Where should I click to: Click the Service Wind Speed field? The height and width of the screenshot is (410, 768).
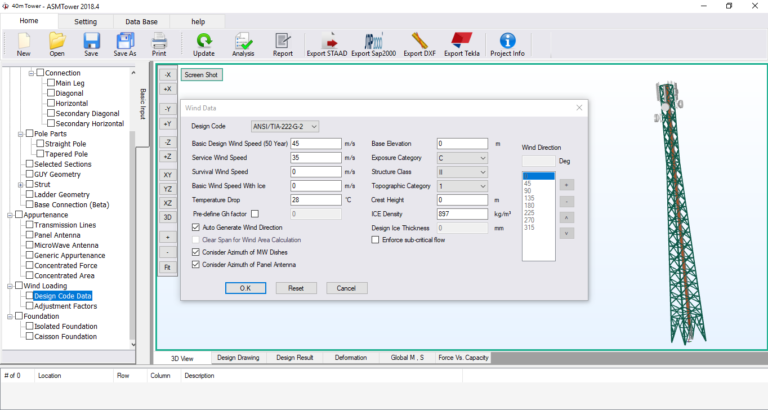(x=316, y=158)
